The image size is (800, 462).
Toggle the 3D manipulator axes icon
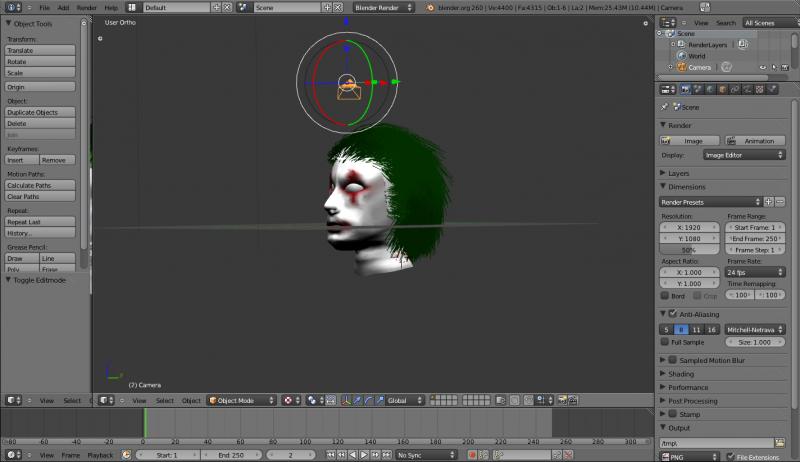(x=346, y=400)
